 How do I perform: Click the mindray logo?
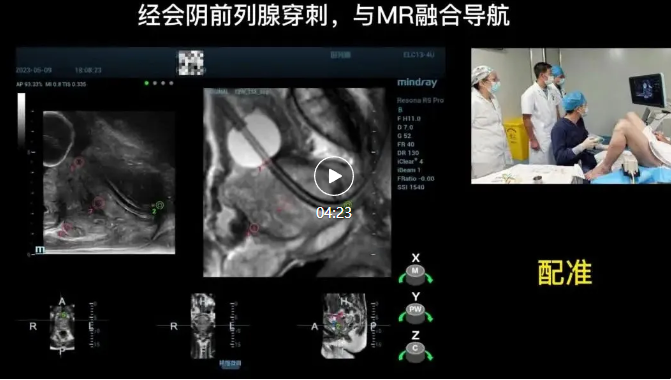click(x=417, y=83)
